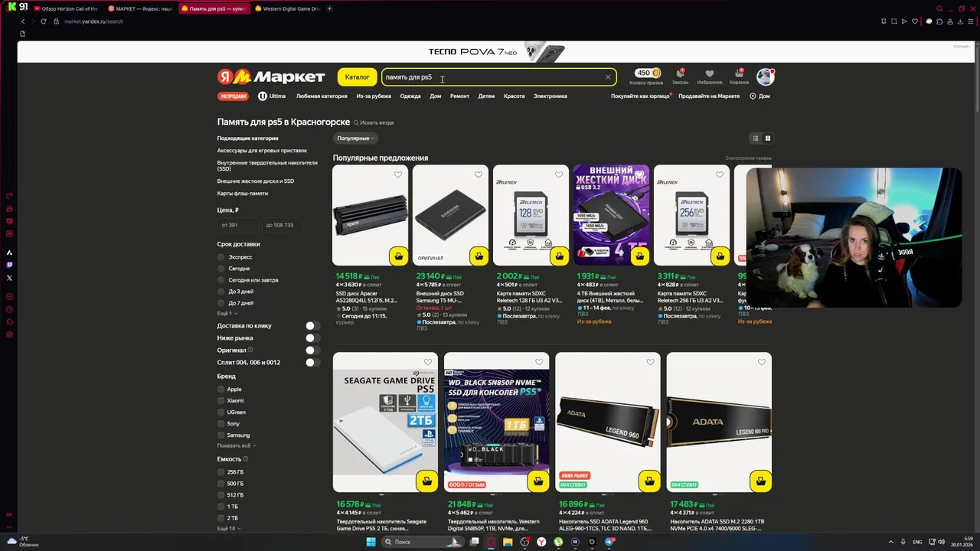Add ADATA Legend 960 to cart
Image resolution: width=980 pixels, height=551 pixels.
tap(649, 481)
